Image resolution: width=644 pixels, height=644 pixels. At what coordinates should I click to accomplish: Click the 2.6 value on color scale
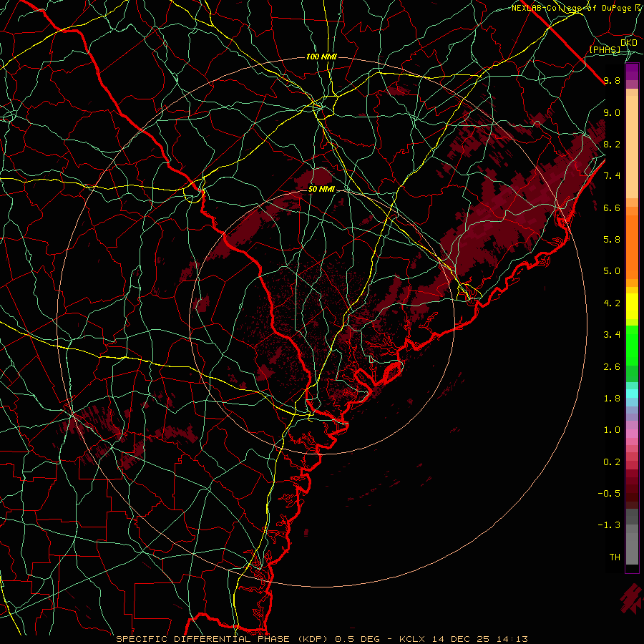612,367
